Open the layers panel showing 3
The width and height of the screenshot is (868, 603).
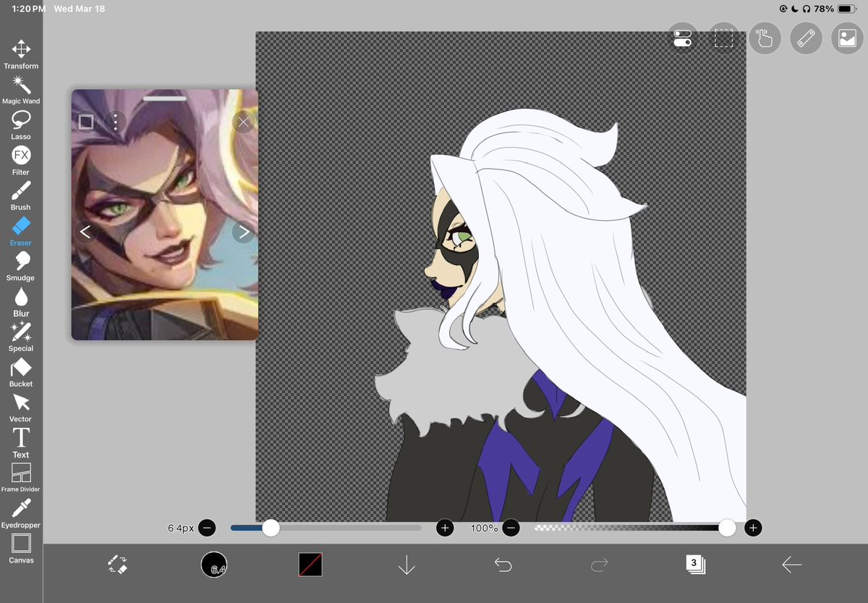pyautogui.click(x=695, y=565)
